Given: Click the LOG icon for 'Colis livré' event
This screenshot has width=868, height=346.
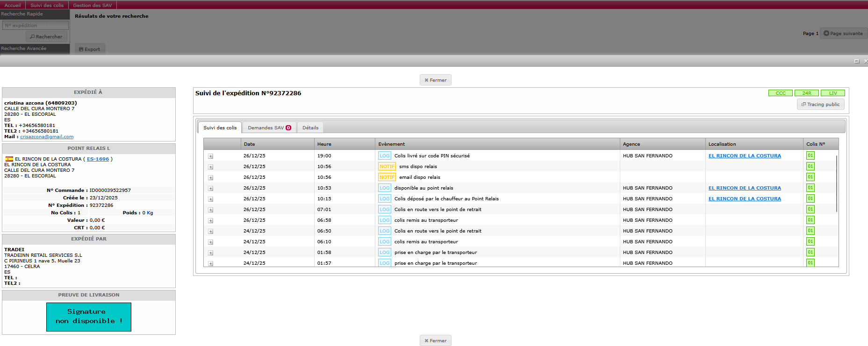Looking at the screenshot, I should [x=384, y=156].
